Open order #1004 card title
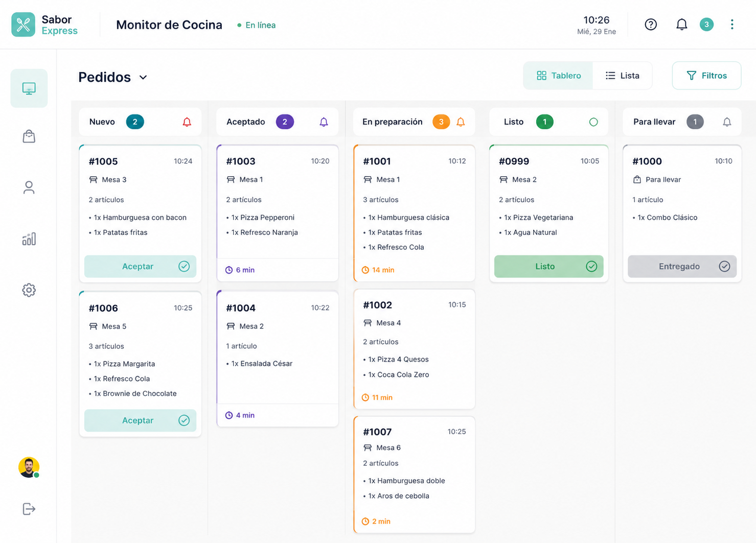 pos(241,308)
